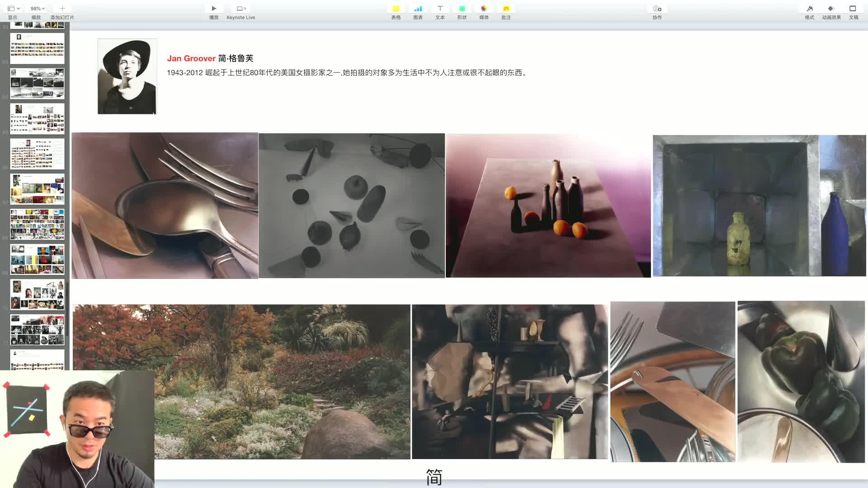Open the Format (格式) inspector
Image resolution: width=868 pixels, height=488 pixels.
point(809,9)
